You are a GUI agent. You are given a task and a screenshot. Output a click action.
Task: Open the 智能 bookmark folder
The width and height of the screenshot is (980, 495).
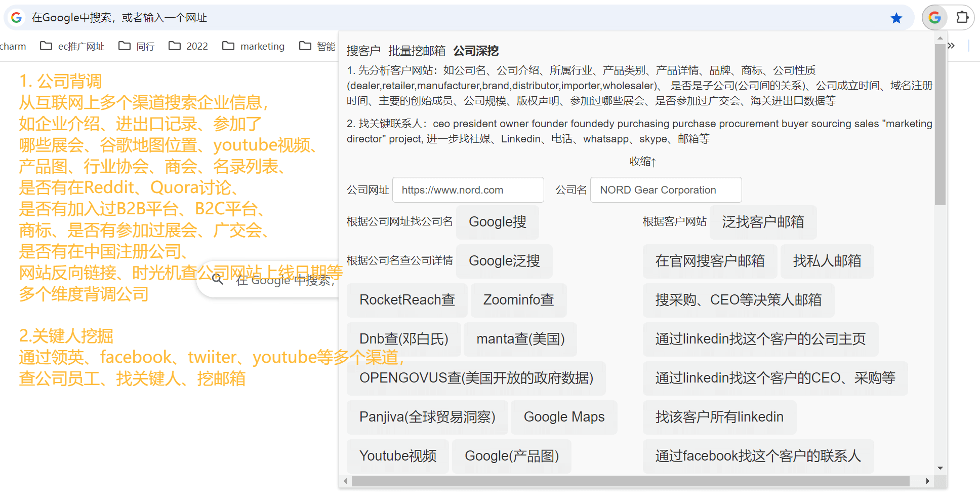tap(317, 46)
